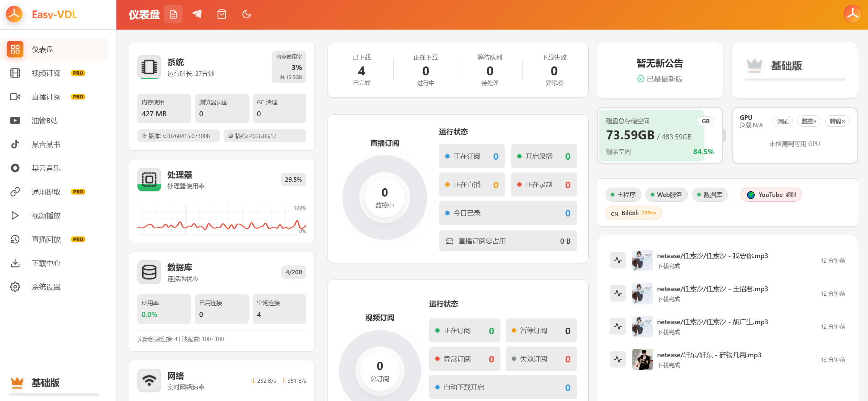The image size is (868, 401).
Task: Click the 已是最新版 update status link
Action: (x=660, y=80)
